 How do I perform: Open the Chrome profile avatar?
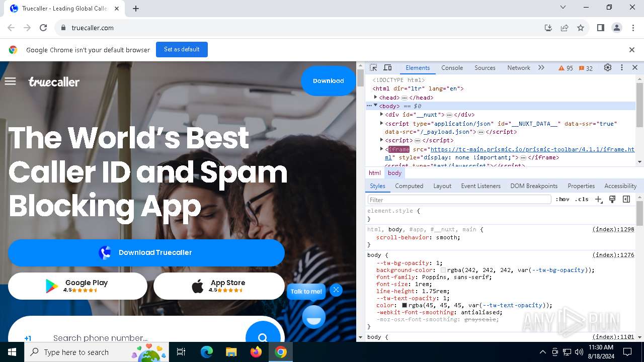(x=617, y=28)
